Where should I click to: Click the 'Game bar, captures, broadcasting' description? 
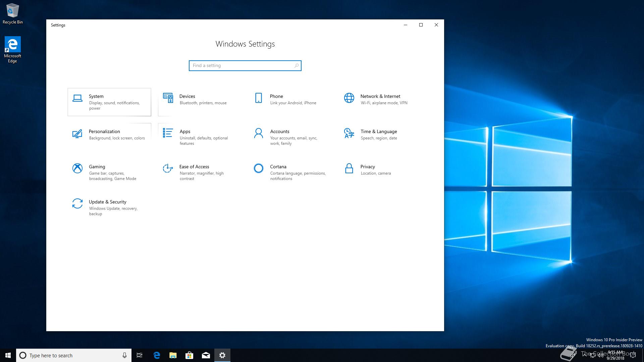point(113,176)
